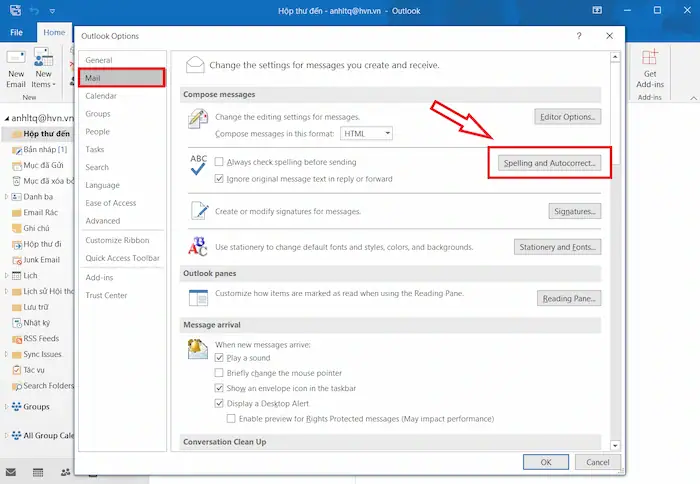The height and width of the screenshot is (484, 700).
Task: Select the Email Rác folder
Action: [x=41, y=213]
